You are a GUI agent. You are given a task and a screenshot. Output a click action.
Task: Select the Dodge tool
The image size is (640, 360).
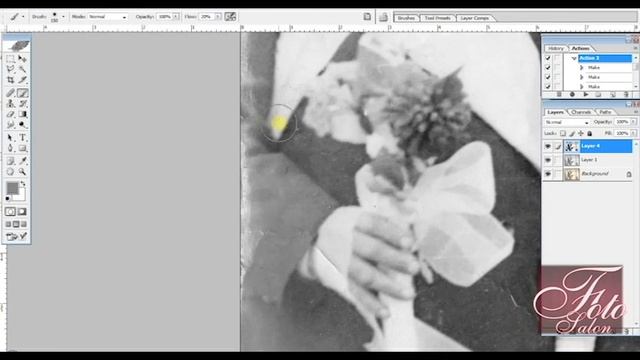pos(22,125)
